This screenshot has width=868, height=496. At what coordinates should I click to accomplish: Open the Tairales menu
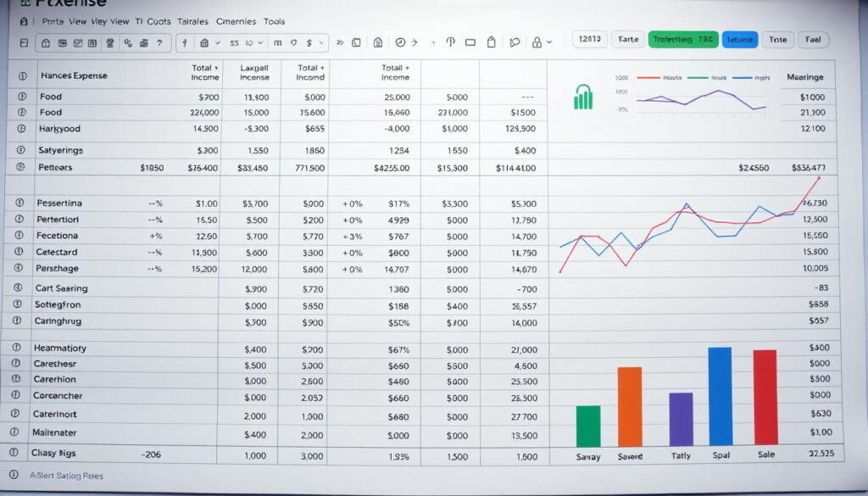192,21
